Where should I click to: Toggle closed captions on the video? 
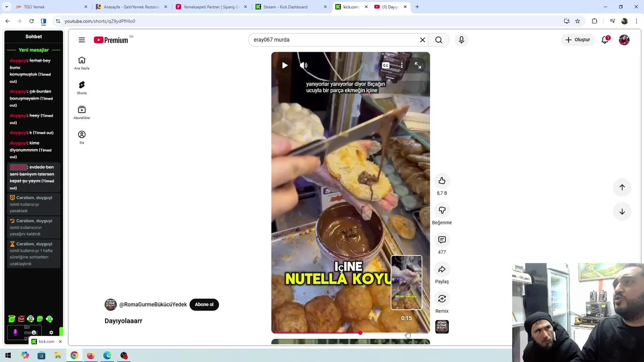[385, 65]
